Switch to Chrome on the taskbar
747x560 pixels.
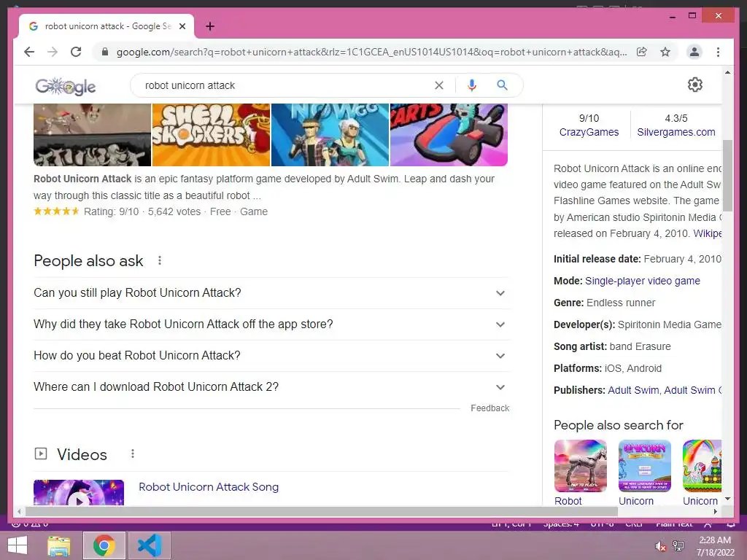[104, 545]
